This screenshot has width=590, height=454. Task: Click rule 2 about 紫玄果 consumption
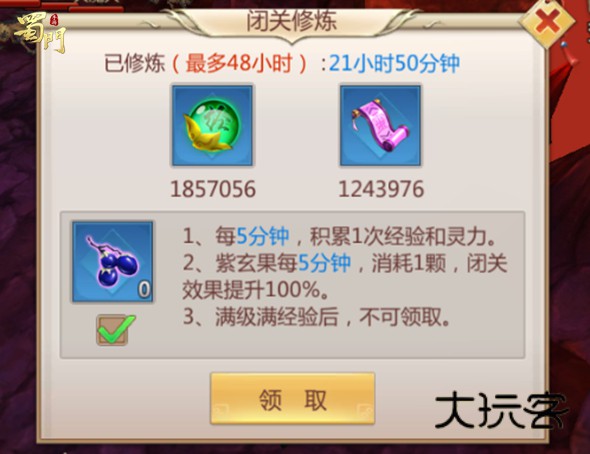coord(345,276)
